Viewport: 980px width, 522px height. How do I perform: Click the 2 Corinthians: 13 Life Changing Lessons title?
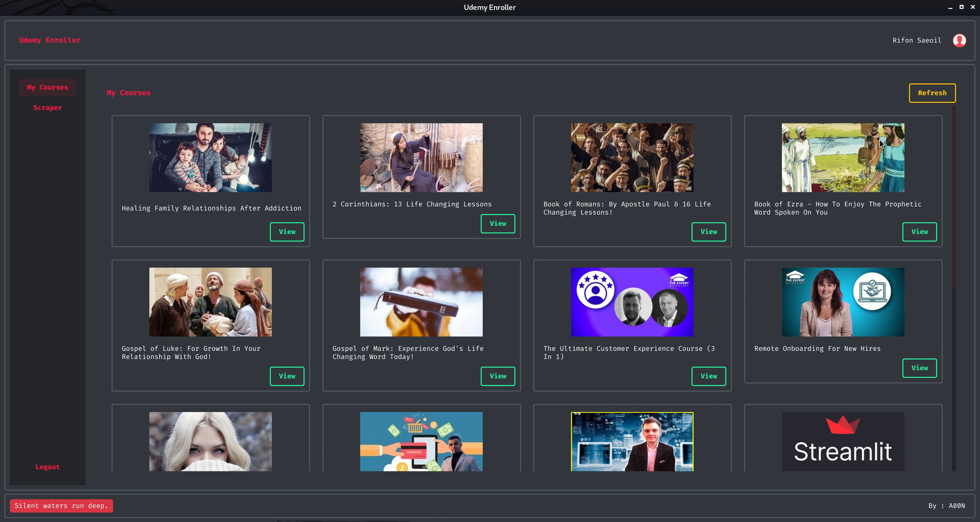click(x=412, y=204)
